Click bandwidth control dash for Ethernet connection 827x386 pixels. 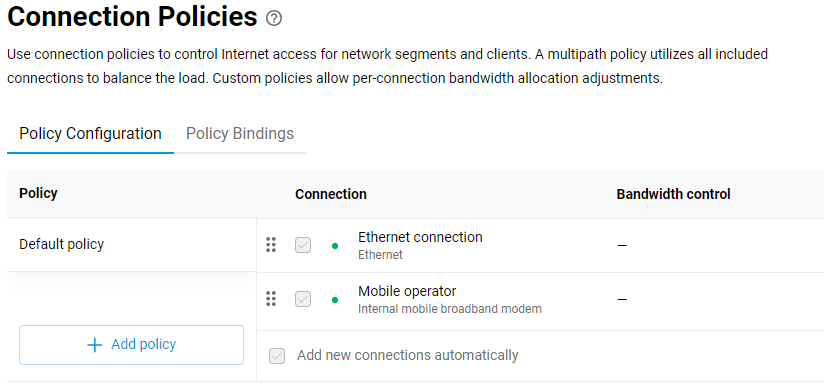coord(622,246)
